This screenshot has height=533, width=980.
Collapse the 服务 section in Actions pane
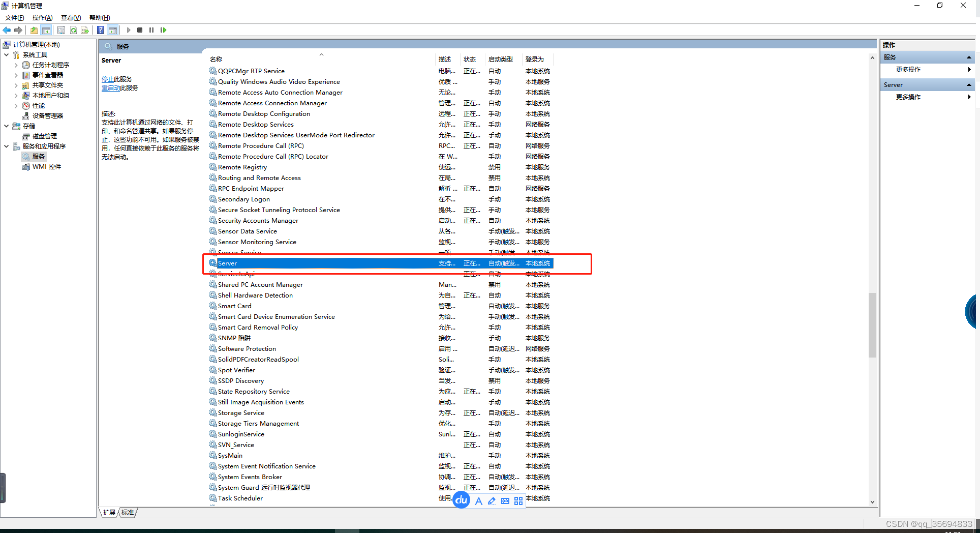click(969, 57)
